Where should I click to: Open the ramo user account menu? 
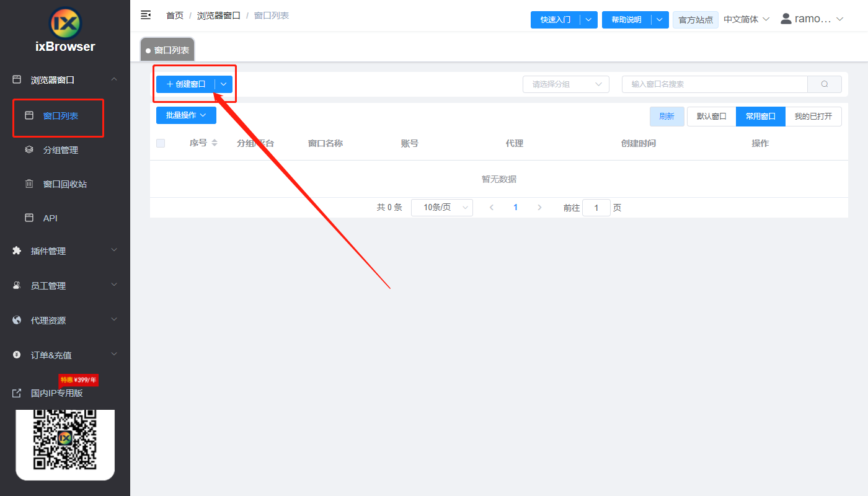tap(812, 18)
